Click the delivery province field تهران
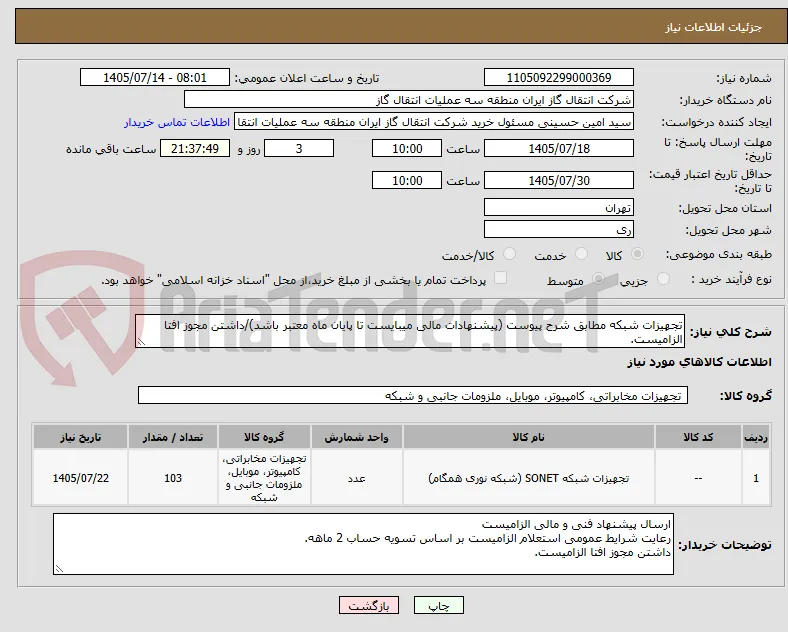 (x=559, y=207)
